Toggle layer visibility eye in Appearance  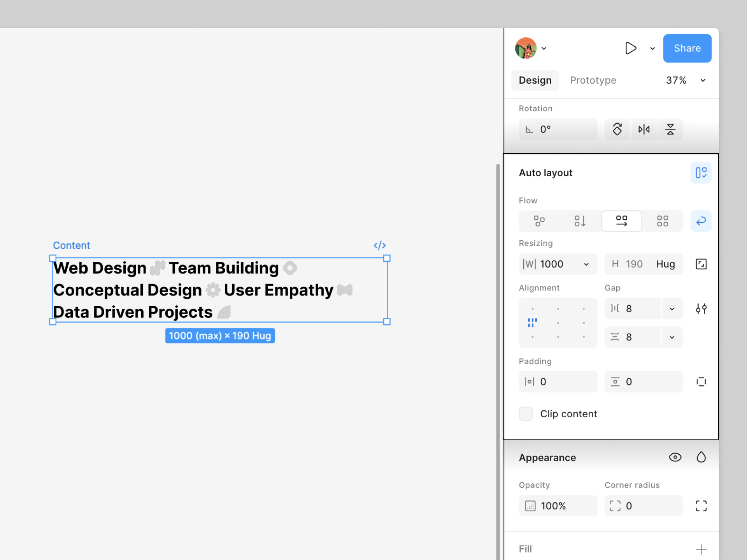click(x=675, y=457)
